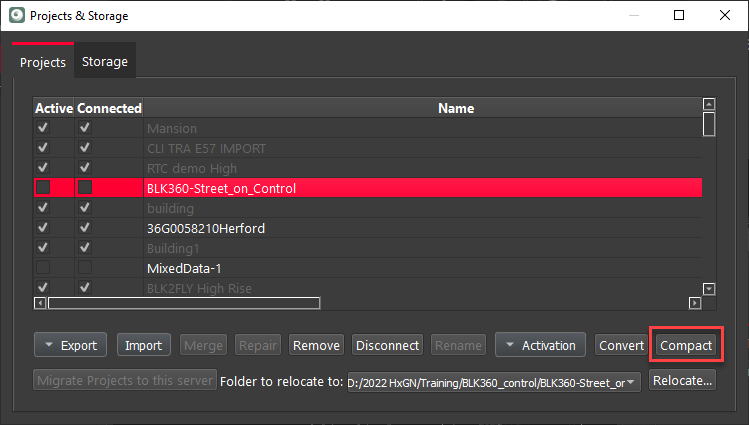Click the Compact button
The image size is (749, 425).
pyautogui.click(x=685, y=345)
